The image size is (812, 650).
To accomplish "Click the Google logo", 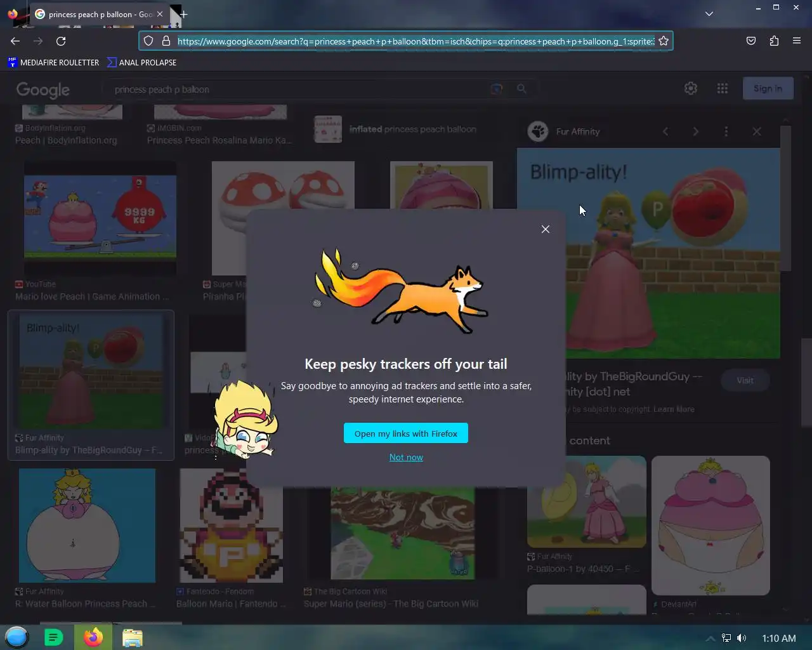I will point(43,90).
